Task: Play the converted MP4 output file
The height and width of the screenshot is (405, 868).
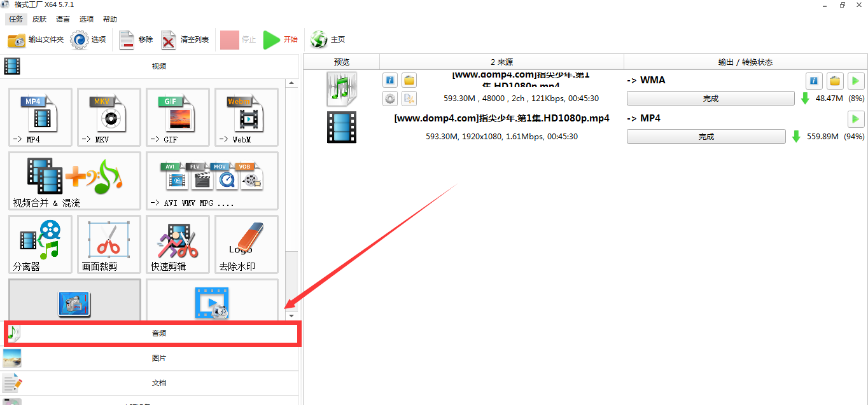Action: tap(856, 119)
